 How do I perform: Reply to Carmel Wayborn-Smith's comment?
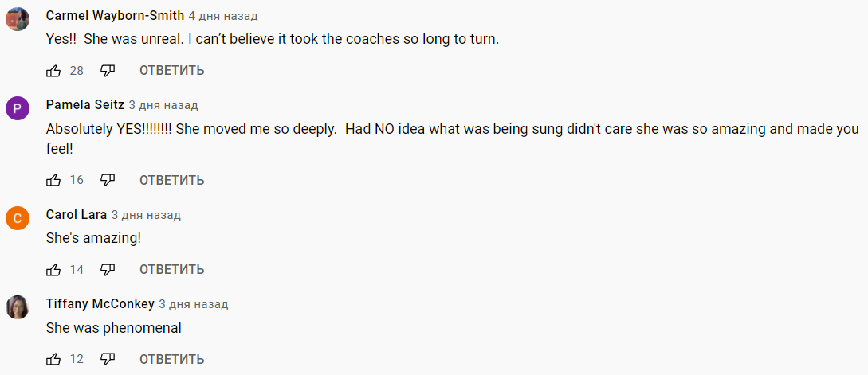tap(171, 71)
